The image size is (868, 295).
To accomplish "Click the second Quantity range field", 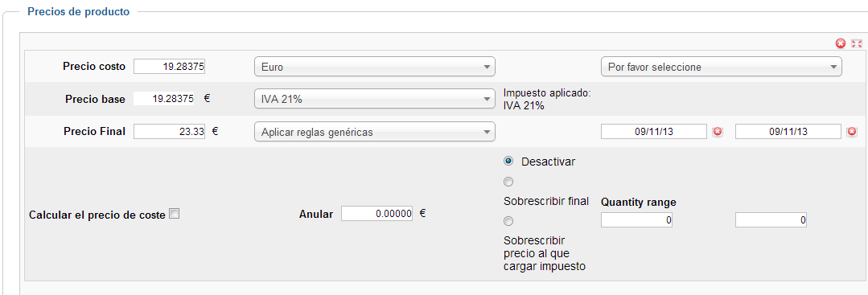I will tap(771, 220).
